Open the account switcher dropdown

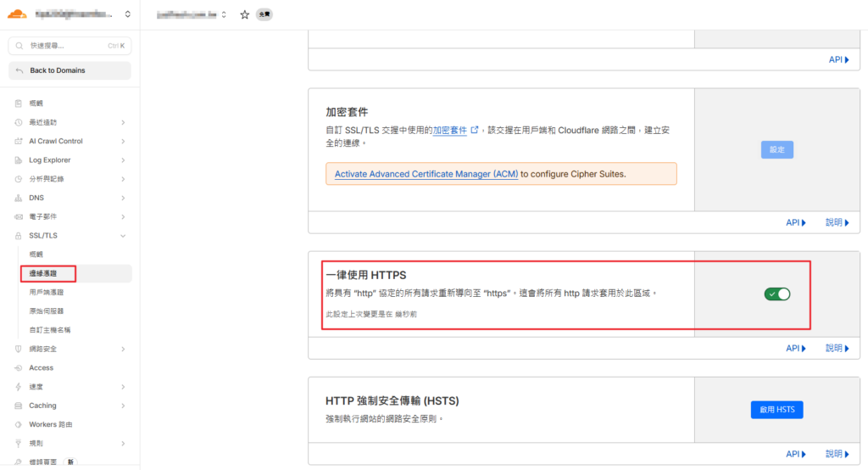[127, 14]
